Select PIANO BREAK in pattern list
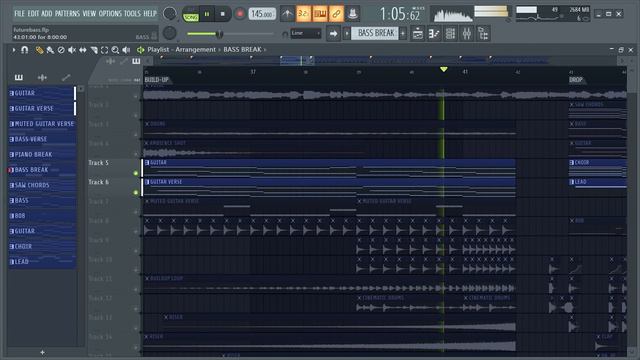Screen dimensions: 640x360 [x=42, y=154]
